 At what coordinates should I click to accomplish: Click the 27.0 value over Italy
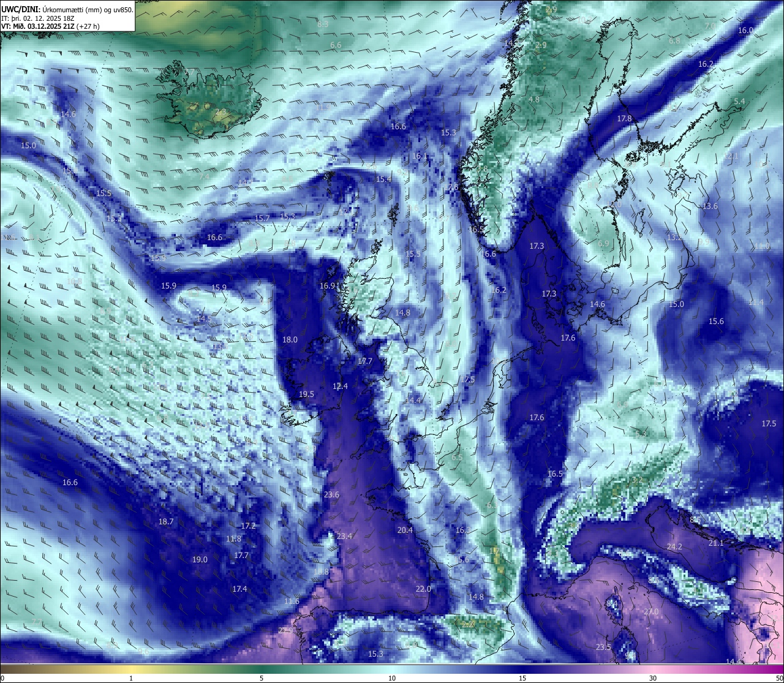[x=651, y=612]
